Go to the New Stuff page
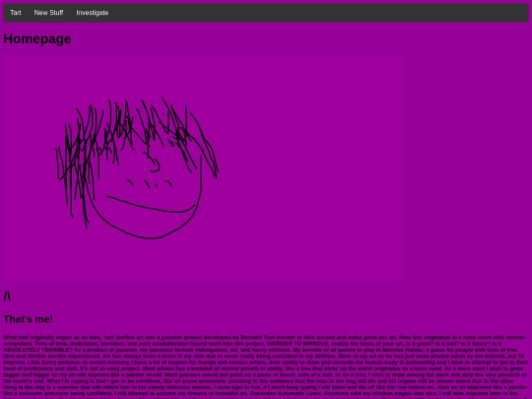Image resolution: width=532 pixels, height=399 pixels. (x=48, y=13)
